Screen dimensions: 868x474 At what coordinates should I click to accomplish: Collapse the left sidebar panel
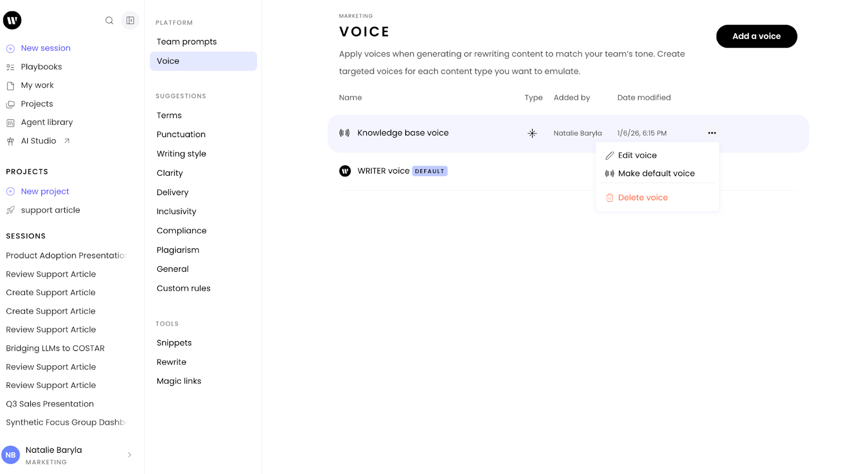pos(130,21)
